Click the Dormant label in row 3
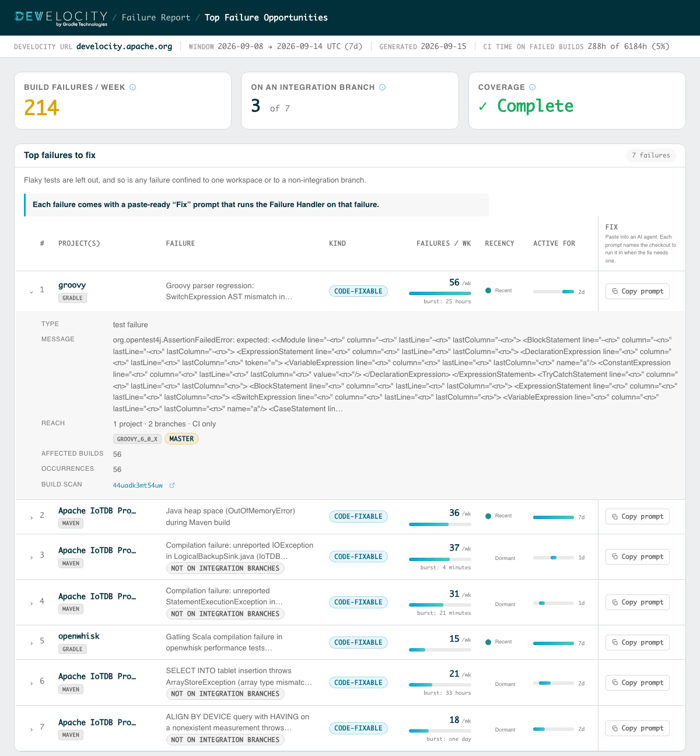Screen dimensions: 700x756 [505, 558]
